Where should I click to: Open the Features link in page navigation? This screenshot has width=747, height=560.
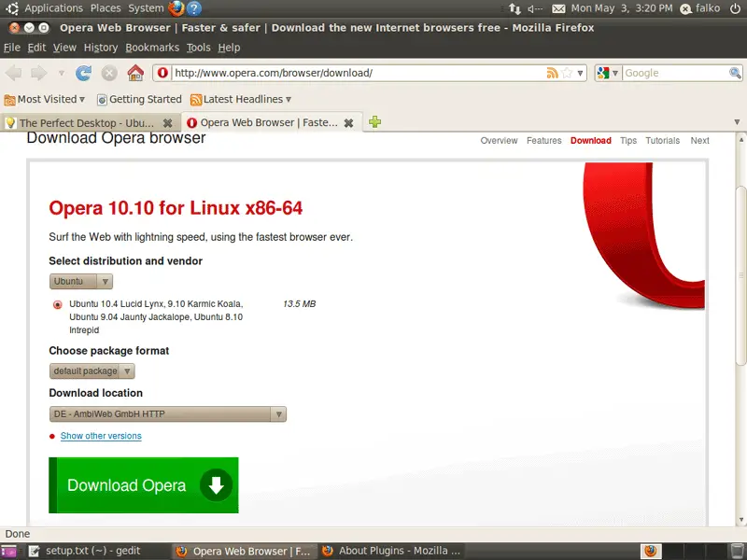543,141
